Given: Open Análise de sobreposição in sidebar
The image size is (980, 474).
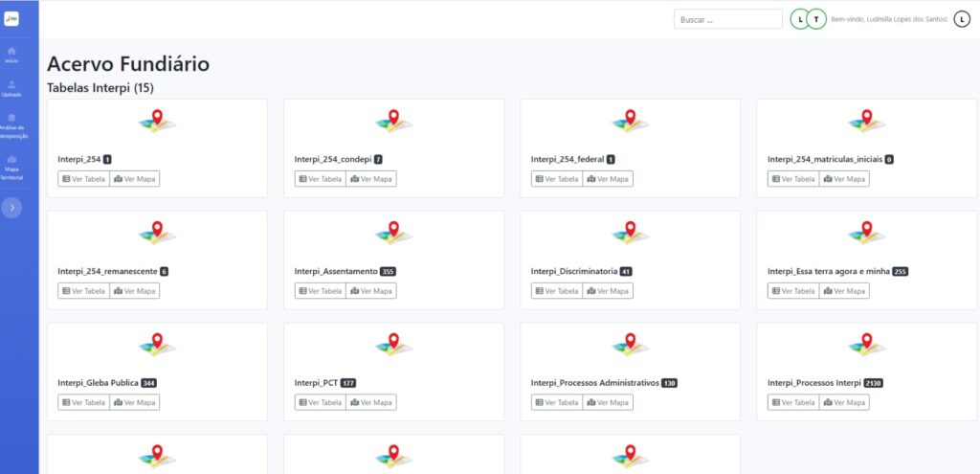Looking at the screenshot, I should 11,124.
